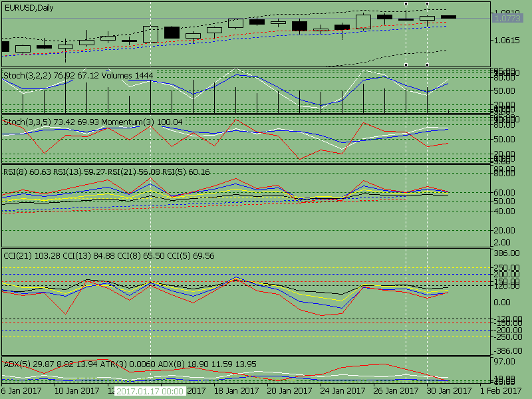Click the 386.00 value on the CCI scale

pyautogui.click(x=506, y=253)
